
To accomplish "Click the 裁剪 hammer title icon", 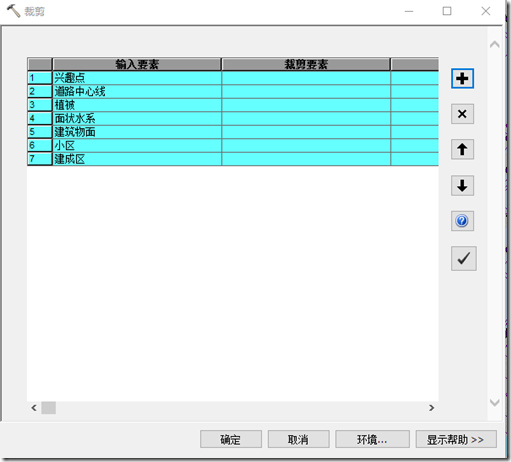I will pyautogui.click(x=13, y=11).
